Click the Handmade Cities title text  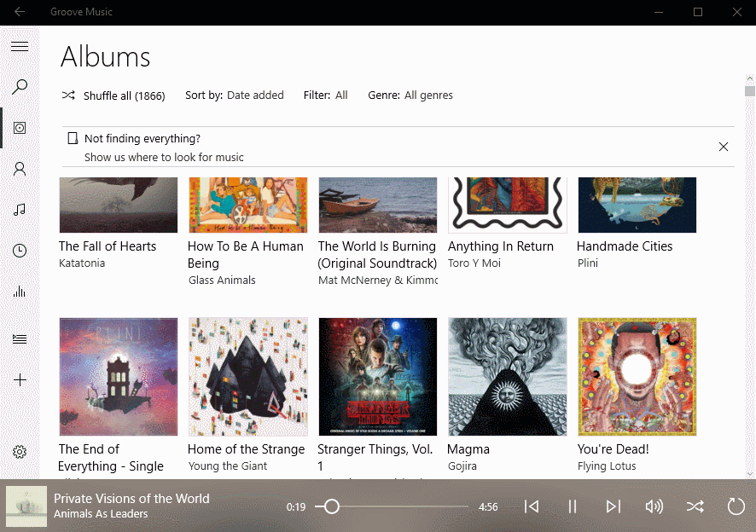coord(625,246)
